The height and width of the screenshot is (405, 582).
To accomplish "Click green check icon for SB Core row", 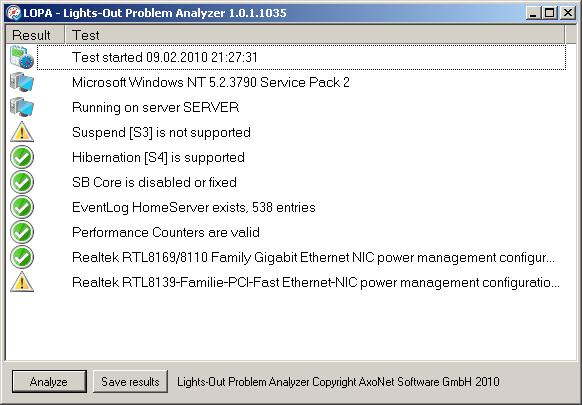I will click(x=22, y=182).
